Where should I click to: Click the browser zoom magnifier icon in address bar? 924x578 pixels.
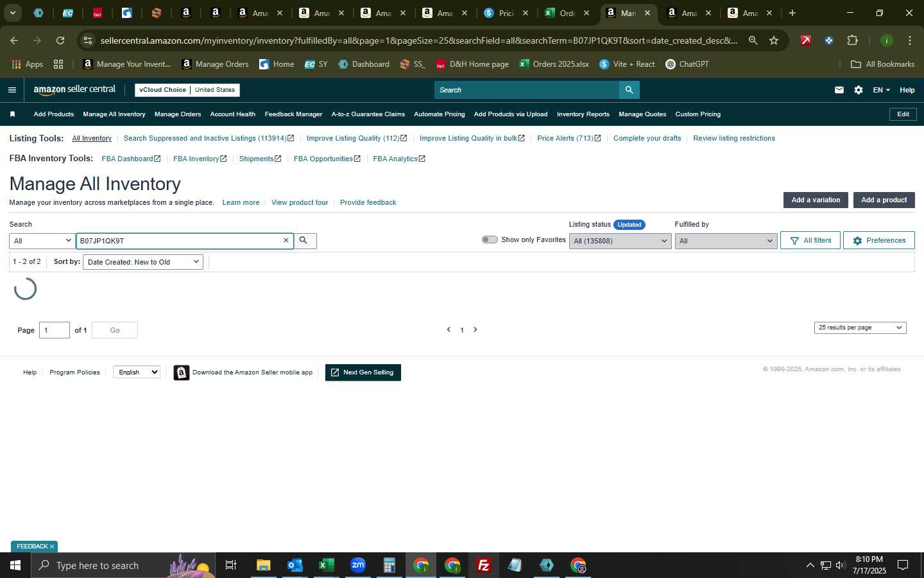[753, 40]
